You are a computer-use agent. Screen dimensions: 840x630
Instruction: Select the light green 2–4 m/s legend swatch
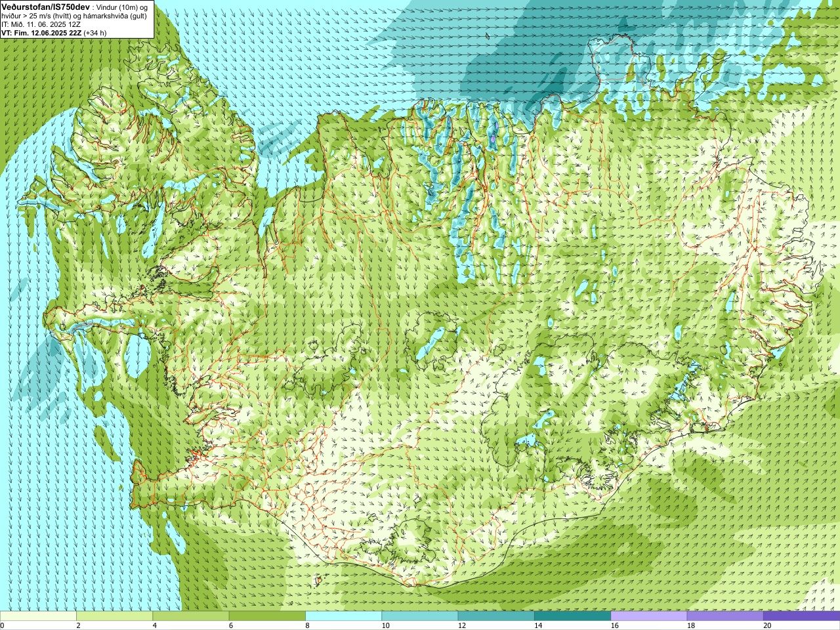pos(114,616)
